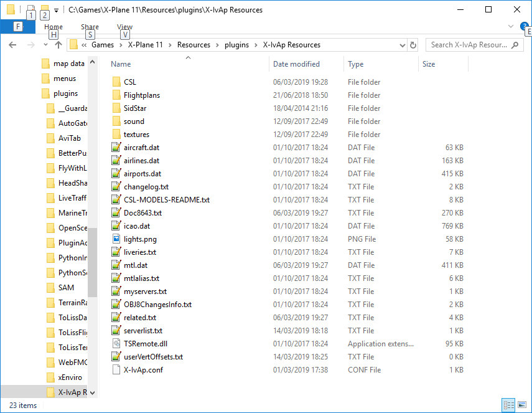Screen dimensions: 532x413
Task: Select the aircraft.dat file icon
Action: (116, 148)
